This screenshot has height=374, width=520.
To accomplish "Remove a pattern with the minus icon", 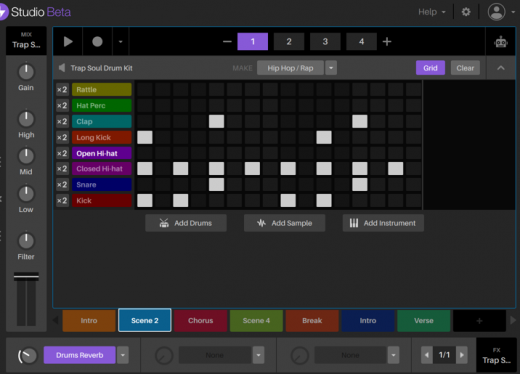I will [x=227, y=42].
